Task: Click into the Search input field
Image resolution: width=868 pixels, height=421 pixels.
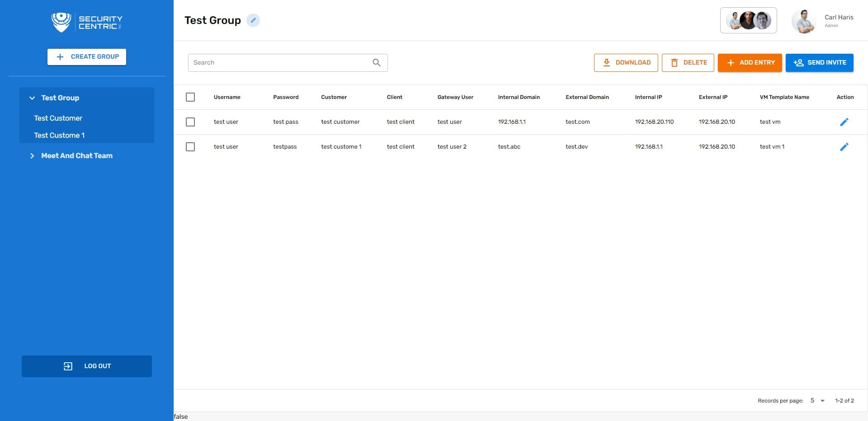Action: tap(278, 63)
